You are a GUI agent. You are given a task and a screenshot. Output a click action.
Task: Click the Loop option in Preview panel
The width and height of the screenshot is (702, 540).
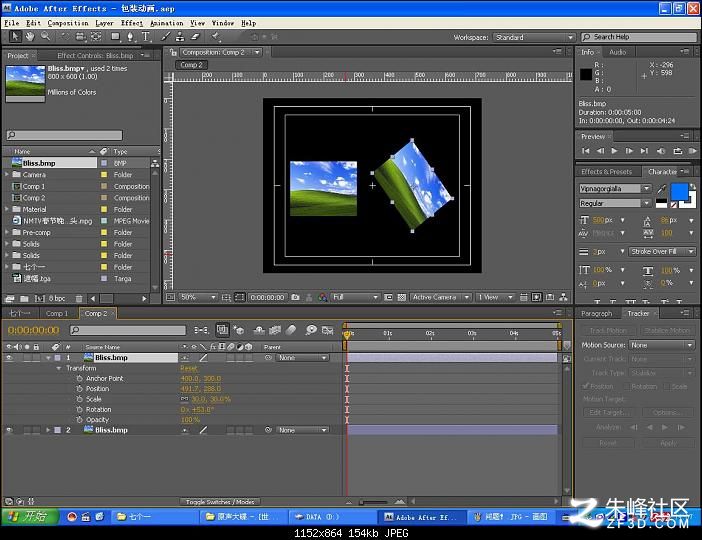point(677,151)
